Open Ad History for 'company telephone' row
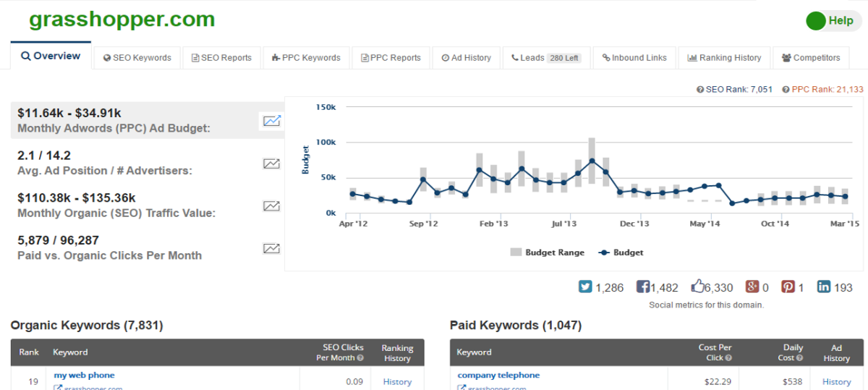The image size is (868, 390). (x=836, y=381)
